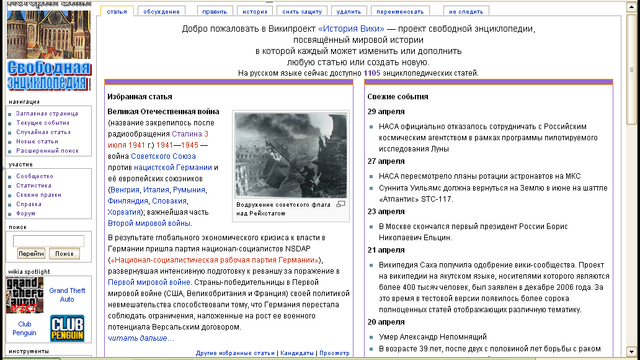The height and width of the screenshot is (360, 640).
Task: Click the Club Penguin logo image
Action: click(67, 328)
